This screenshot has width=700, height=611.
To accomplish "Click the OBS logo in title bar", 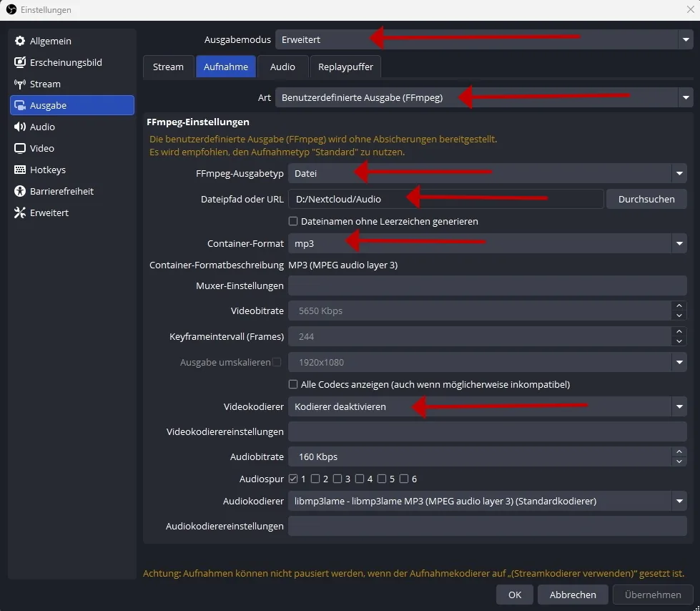I will pos(11,9).
